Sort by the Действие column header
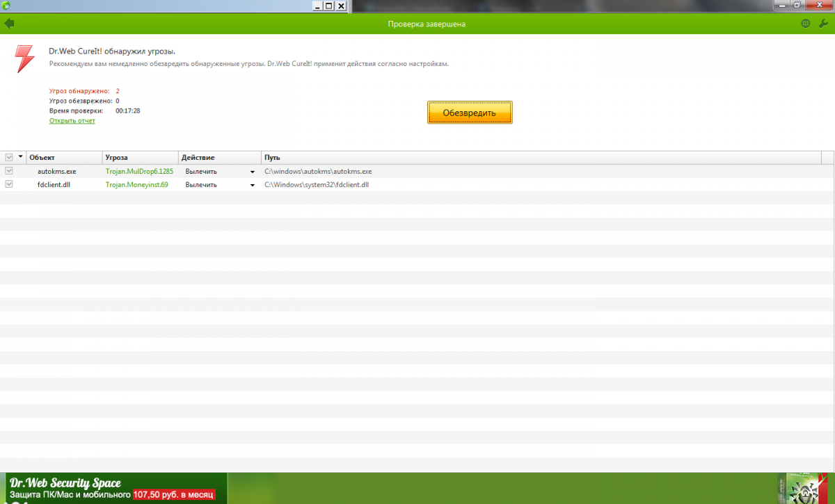Image resolution: width=835 pixels, height=504 pixels. [220, 158]
